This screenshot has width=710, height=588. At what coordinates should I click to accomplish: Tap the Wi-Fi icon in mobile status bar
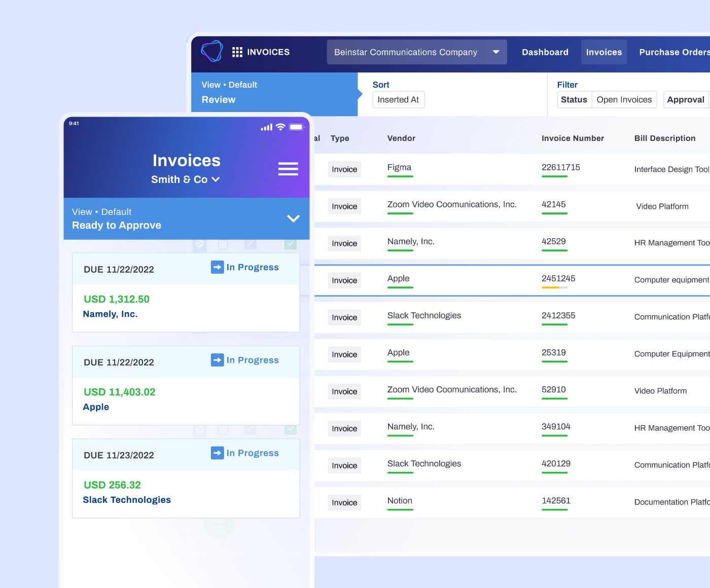tap(280, 127)
